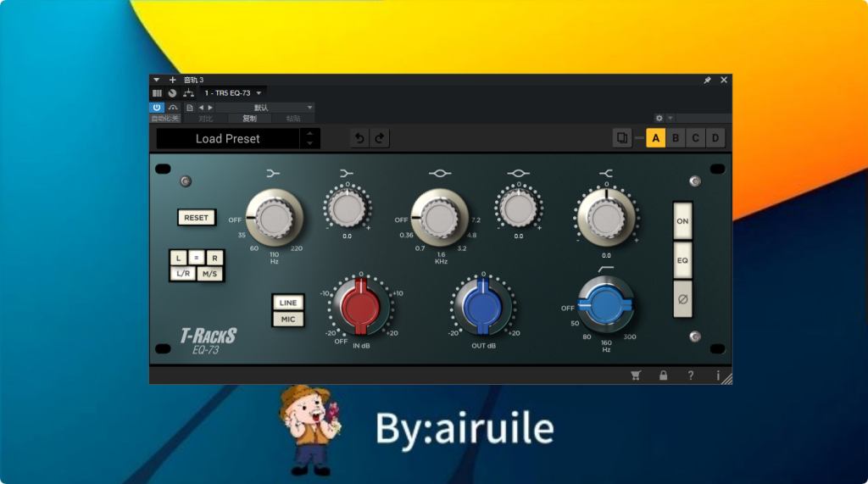The height and width of the screenshot is (484, 868).
Task: Click the RESET button
Action: coord(197,218)
